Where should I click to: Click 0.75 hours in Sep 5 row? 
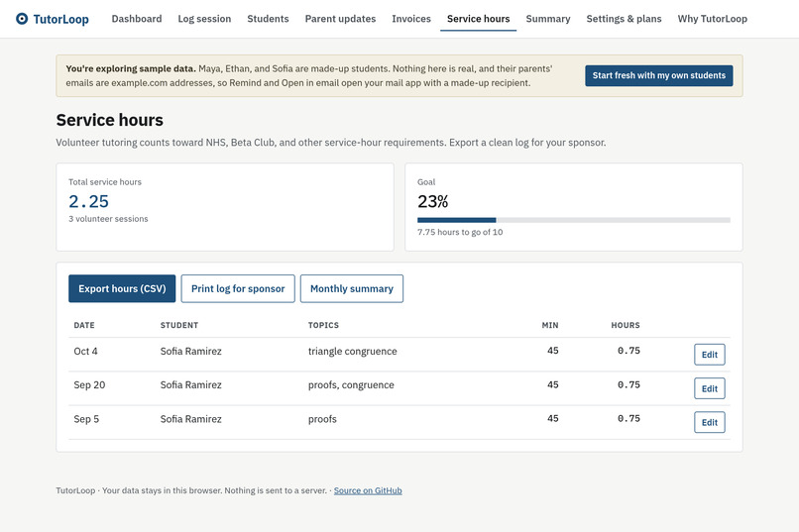pos(628,418)
